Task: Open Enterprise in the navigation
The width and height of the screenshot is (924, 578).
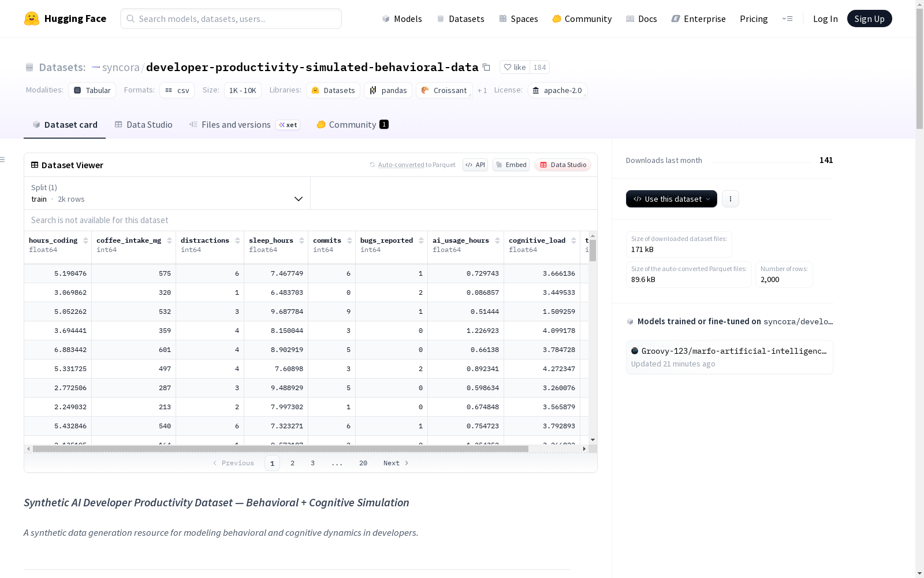Action: pos(699,18)
